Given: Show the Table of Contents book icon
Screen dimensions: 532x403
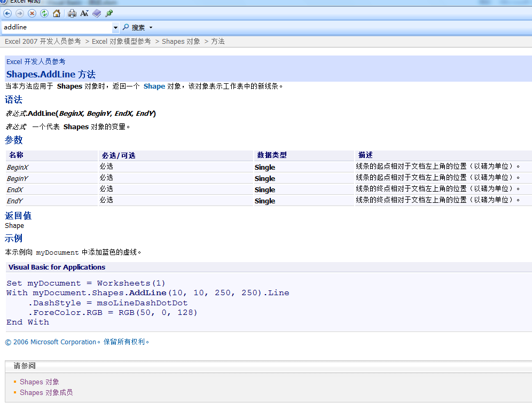Looking at the screenshot, I should pyautogui.click(x=97, y=13).
